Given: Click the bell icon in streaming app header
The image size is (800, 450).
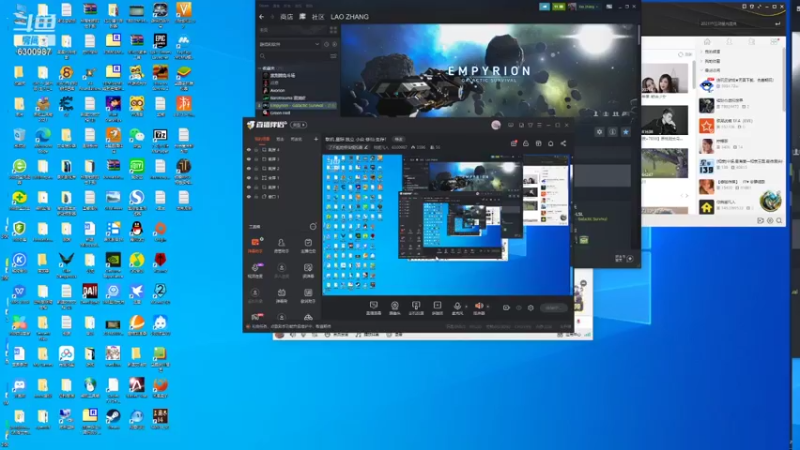Looking at the screenshot, I should (551, 143).
